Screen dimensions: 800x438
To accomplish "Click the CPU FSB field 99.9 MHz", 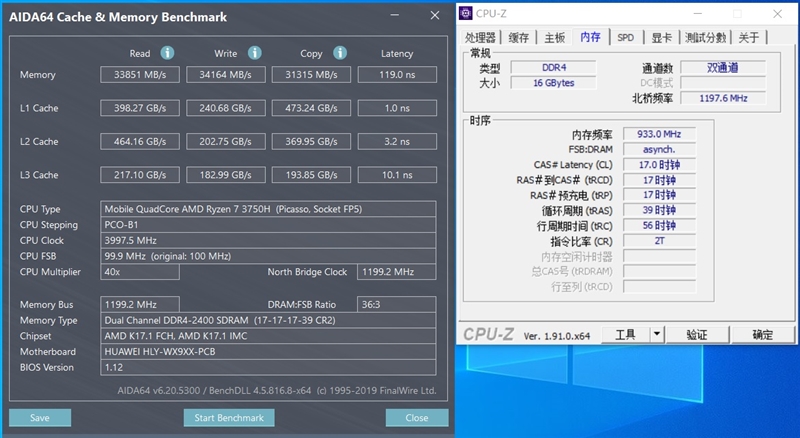I will tap(268, 256).
